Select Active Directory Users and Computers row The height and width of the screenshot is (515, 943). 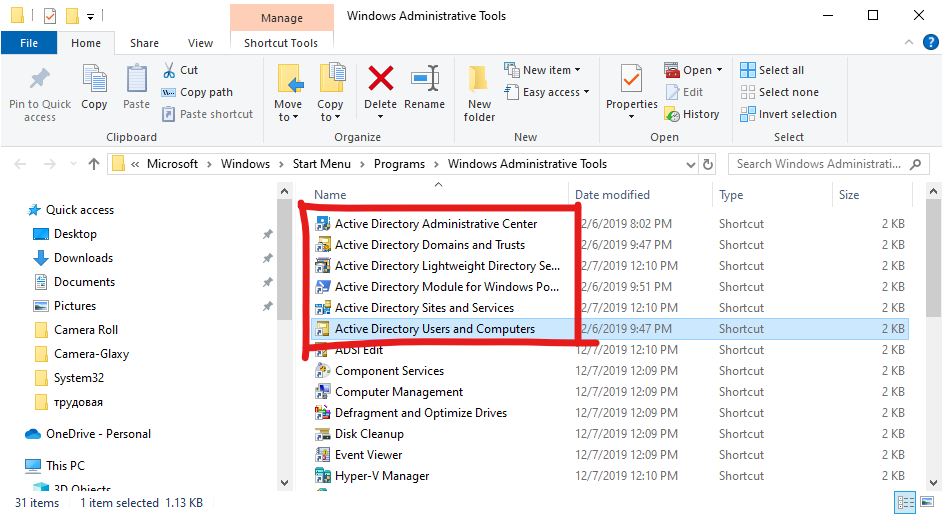point(609,328)
